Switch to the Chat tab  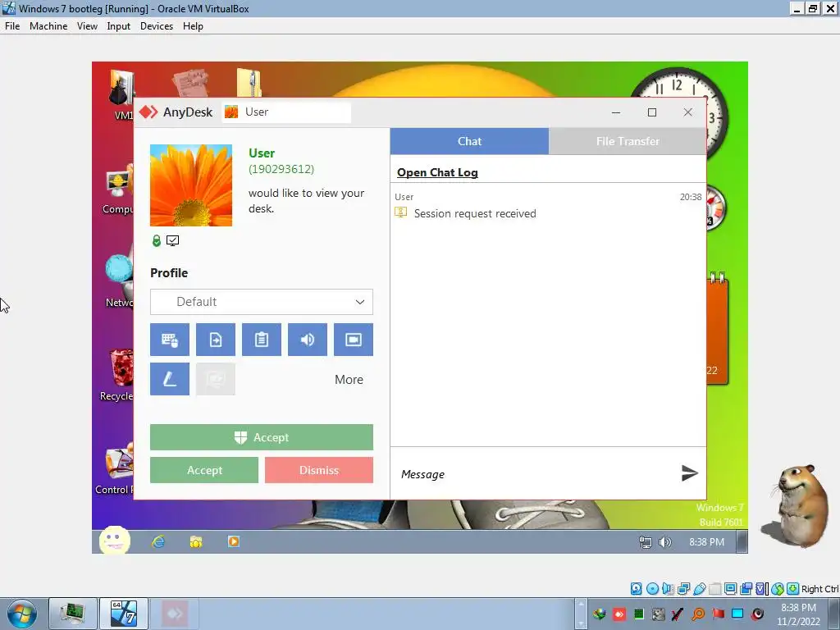pos(469,141)
